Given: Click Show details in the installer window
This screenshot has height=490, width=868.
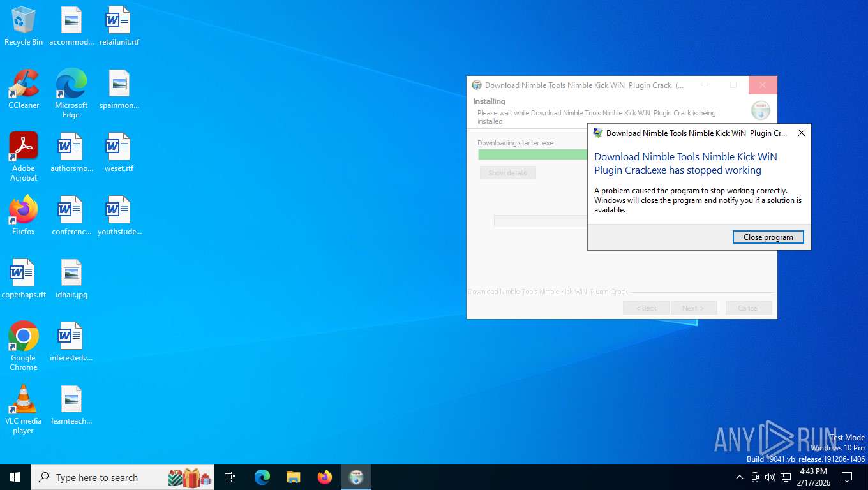Looking at the screenshot, I should click(508, 173).
